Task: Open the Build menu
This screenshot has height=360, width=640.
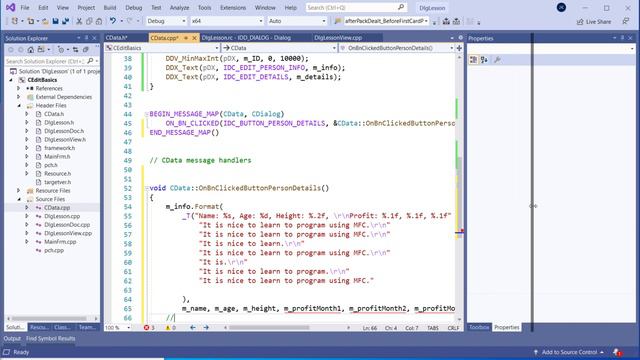Action: pos(110,7)
